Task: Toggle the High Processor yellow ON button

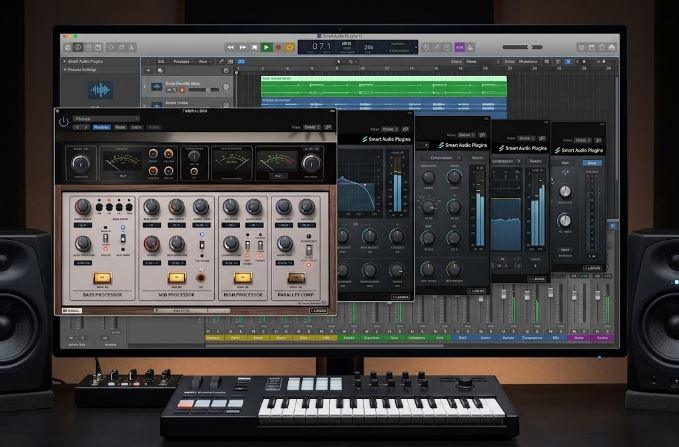Action: coord(243,278)
